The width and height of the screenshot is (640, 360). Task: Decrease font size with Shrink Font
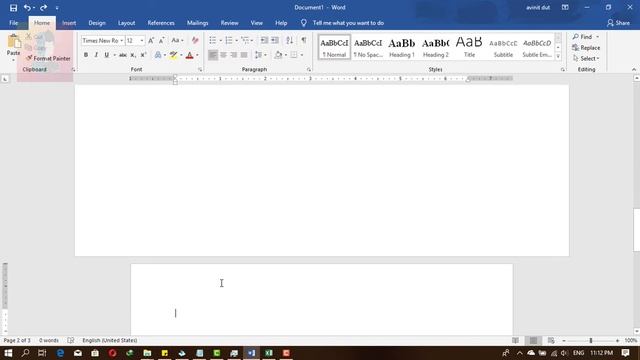[x=162, y=40]
